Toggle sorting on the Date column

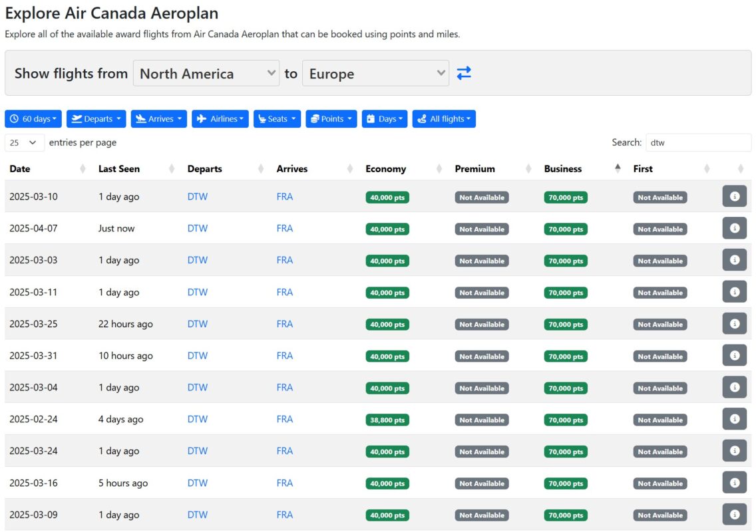click(x=20, y=168)
